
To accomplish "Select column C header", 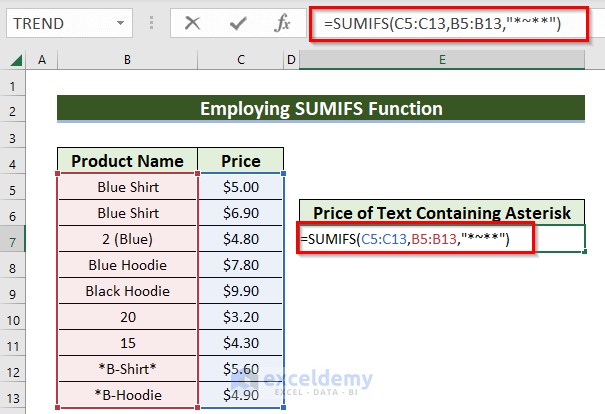I will tap(241, 61).
